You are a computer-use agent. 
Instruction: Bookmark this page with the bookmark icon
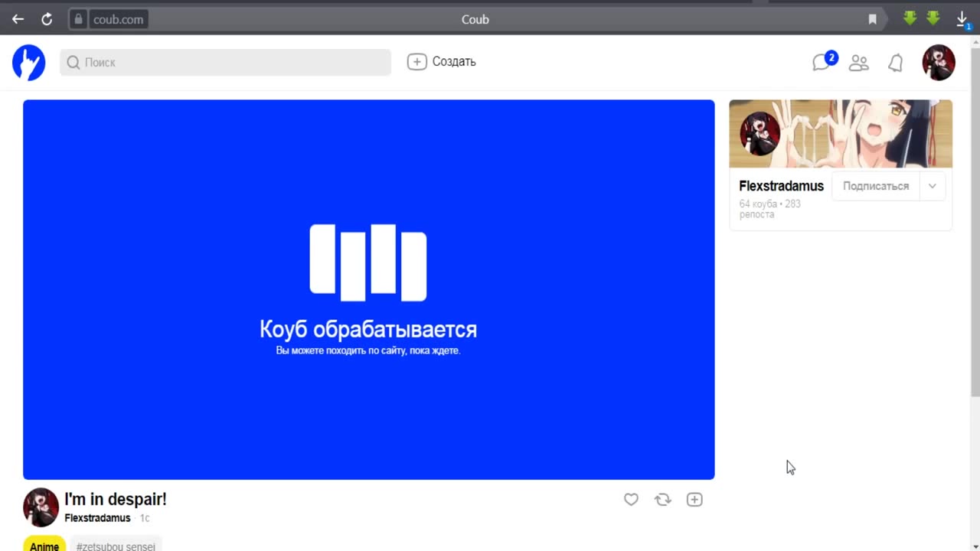(x=872, y=19)
